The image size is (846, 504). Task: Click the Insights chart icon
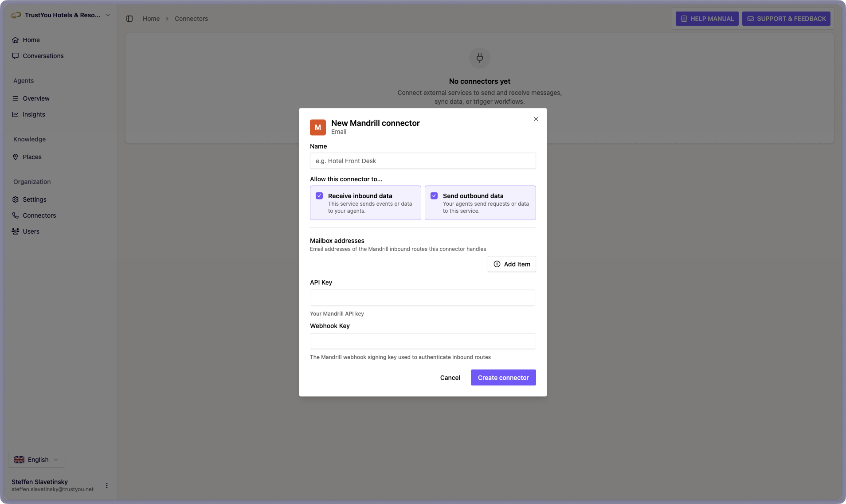[16, 114]
